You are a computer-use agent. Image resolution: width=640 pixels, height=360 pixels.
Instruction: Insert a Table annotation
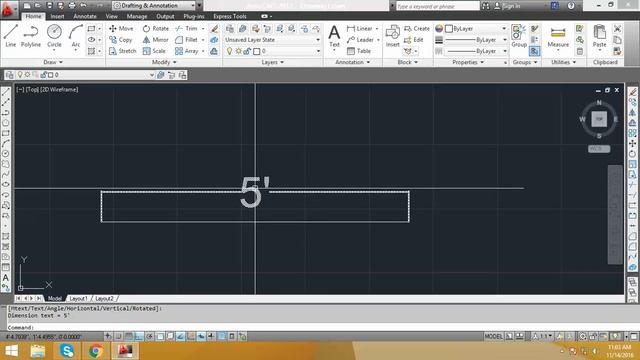tap(359, 51)
